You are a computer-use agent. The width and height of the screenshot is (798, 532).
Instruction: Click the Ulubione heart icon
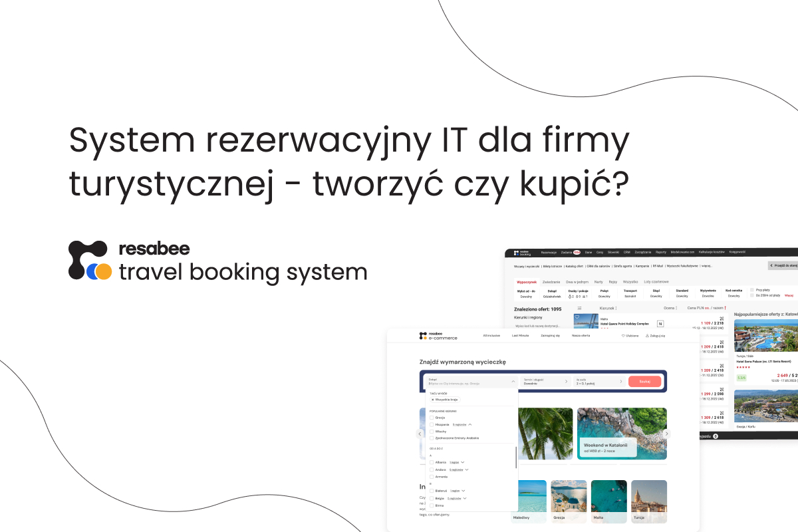click(623, 336)
